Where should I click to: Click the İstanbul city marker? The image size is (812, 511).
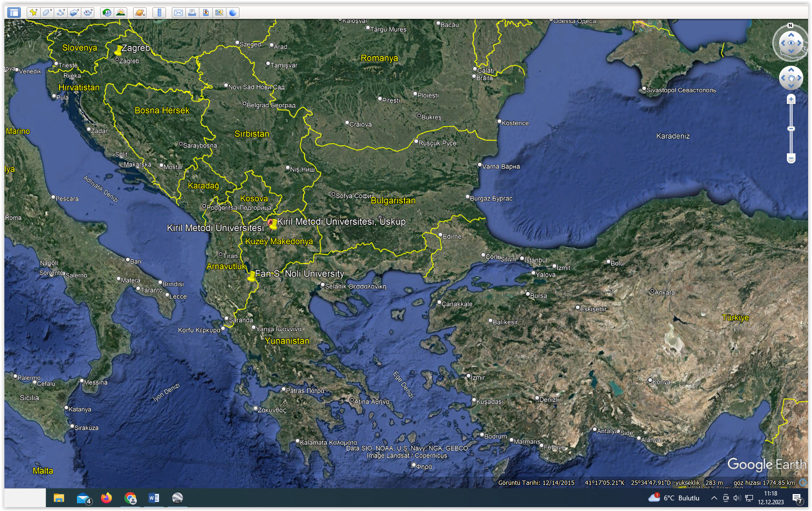pos(522,259)
